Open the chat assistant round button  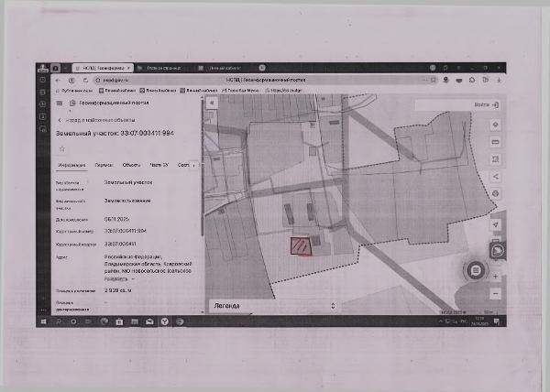pos(475,270)
